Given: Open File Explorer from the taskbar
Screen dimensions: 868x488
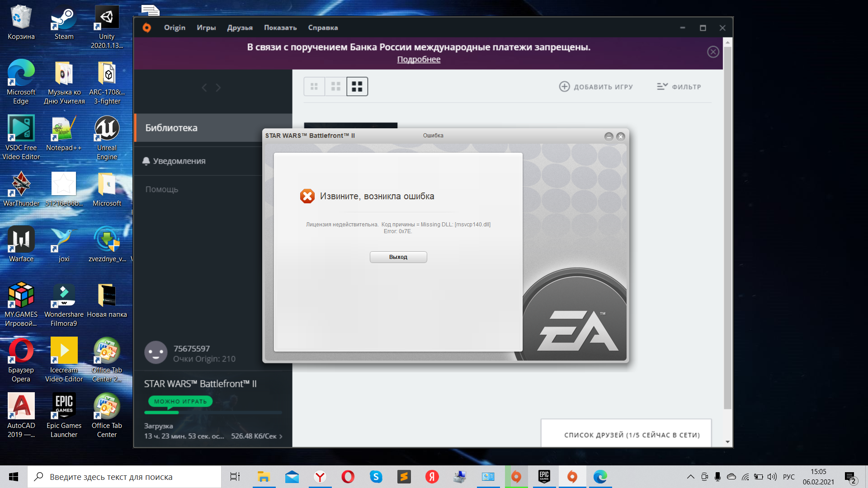Looking at the screenshot, I should (264, 477).
